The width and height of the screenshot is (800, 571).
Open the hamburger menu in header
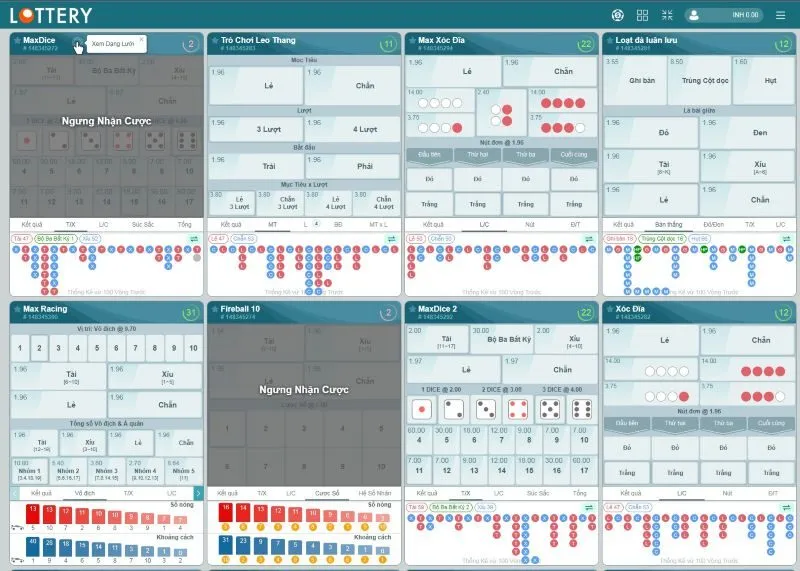coord(781,15)
